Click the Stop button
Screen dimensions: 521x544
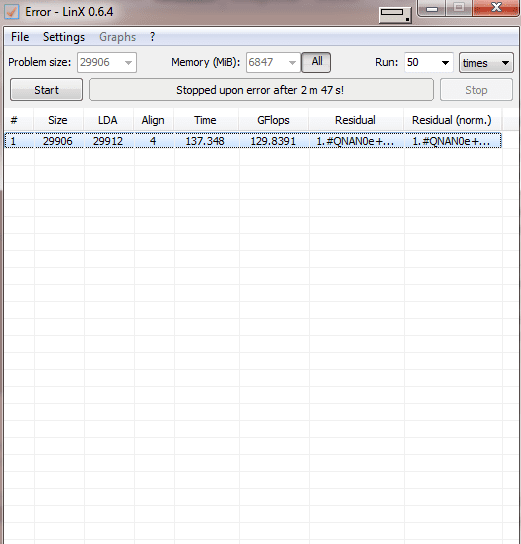tap(476, 90)
